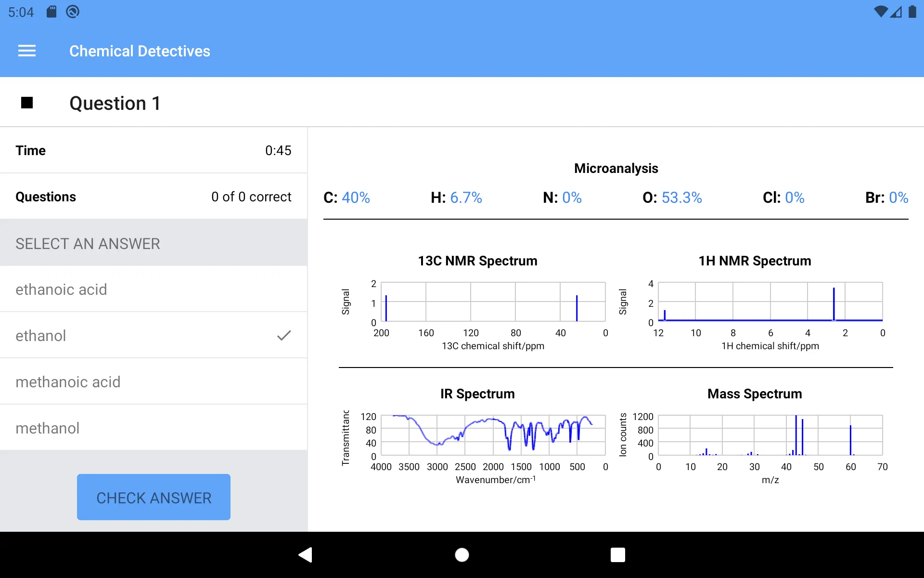Open Chemical Detectives app title menu
The image size is (924, 578).
coord(26,51)
